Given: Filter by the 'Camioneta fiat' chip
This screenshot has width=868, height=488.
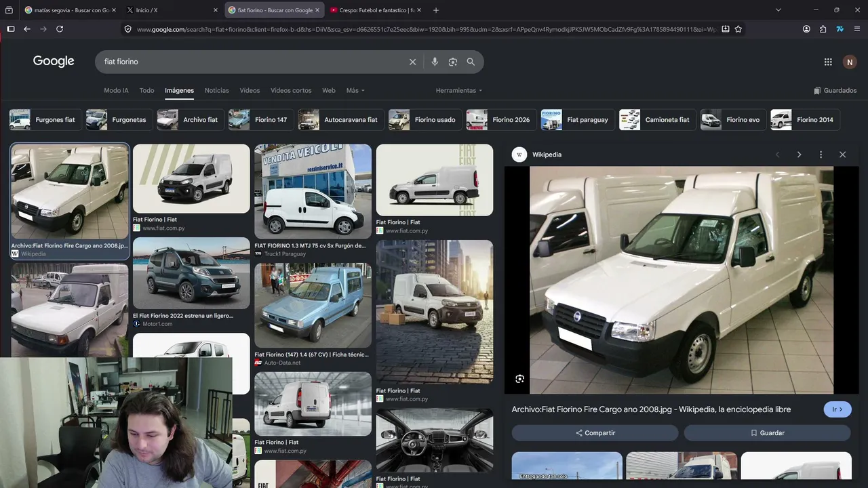Looking at the screenshot, I should (658, 120).
